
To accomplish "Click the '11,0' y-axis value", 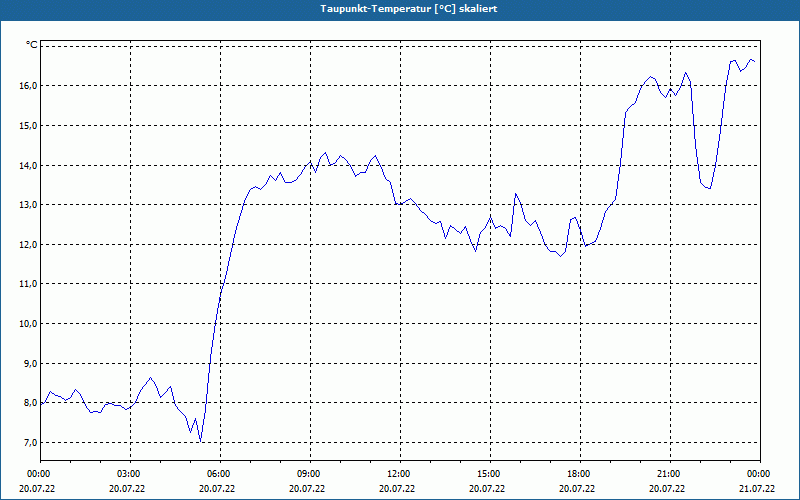I will [x=29, y=284].
